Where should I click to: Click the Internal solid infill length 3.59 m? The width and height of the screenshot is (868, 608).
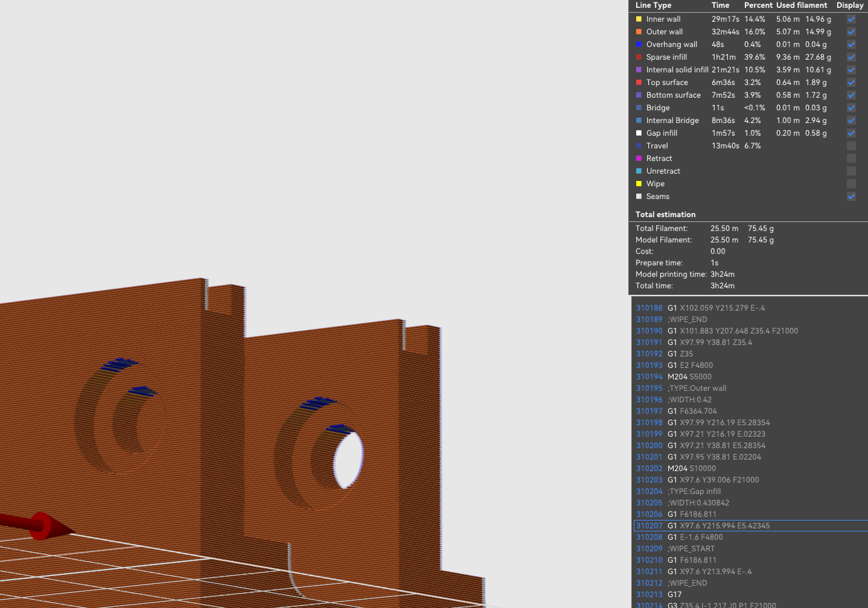[x=788, y=70]
